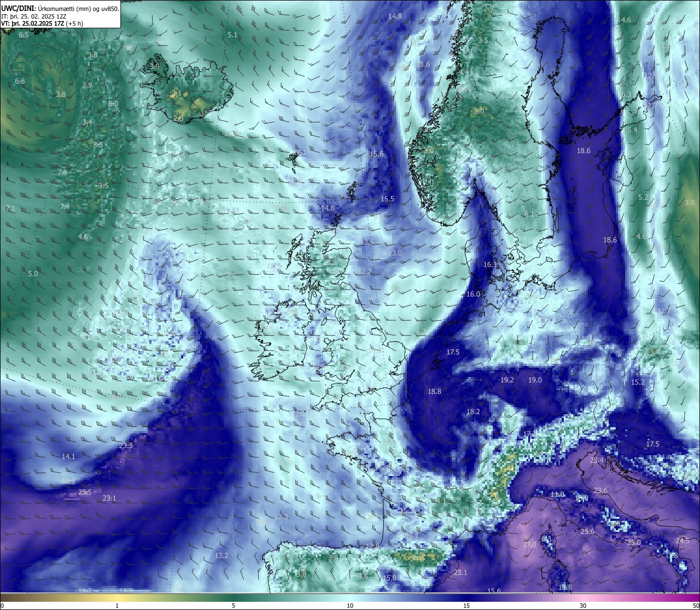Click the 50 tick on the color scale
This screenshot has height=610, width=700.
coord(696,606)
